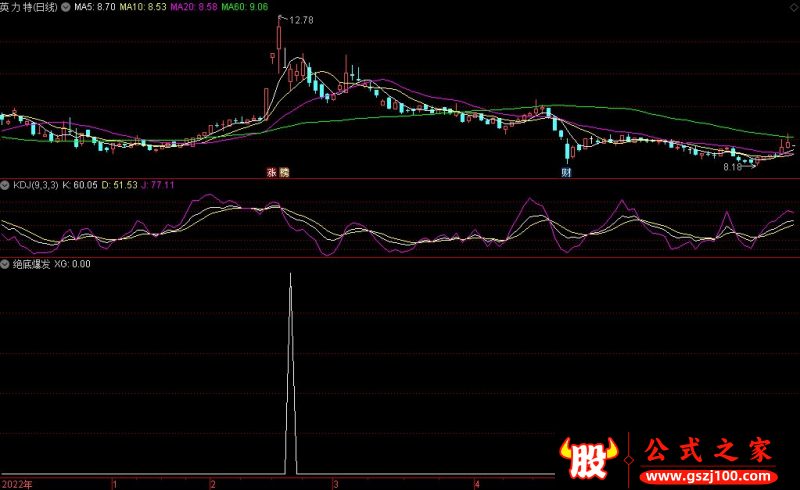Expand the main chart indicator dropdown arrow
The width and height of the screenshot is (800, 490).
point(66,7)
